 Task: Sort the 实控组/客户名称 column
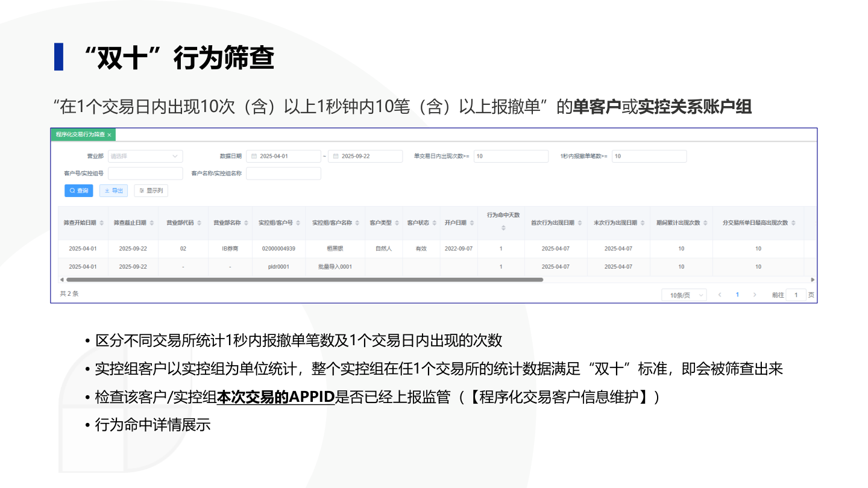(357, 223)
